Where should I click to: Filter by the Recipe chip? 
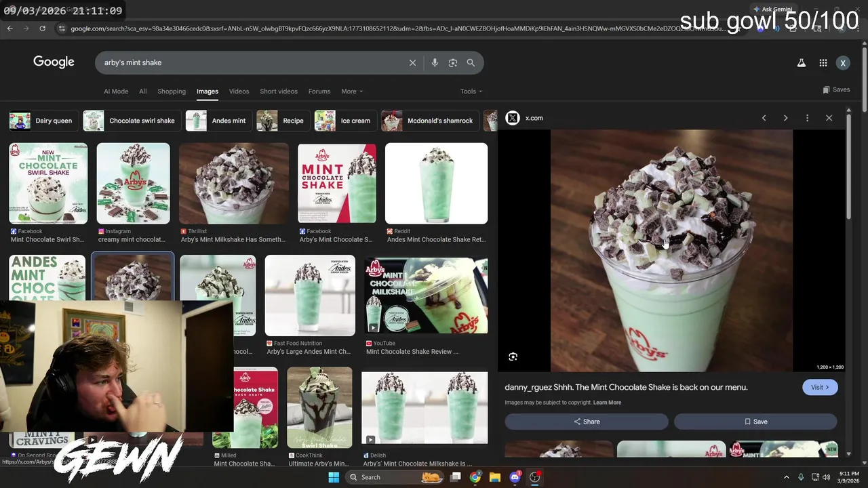[x=282, y=121]
